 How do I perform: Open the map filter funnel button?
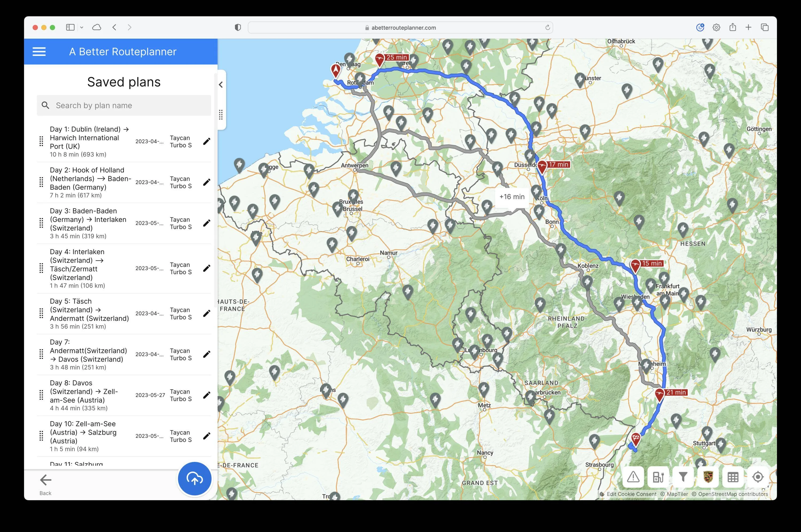683,477
